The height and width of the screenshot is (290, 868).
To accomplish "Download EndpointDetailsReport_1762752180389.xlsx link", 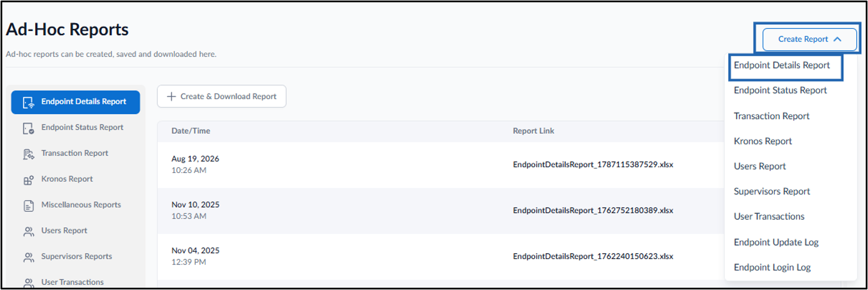I will coord(593,210).
